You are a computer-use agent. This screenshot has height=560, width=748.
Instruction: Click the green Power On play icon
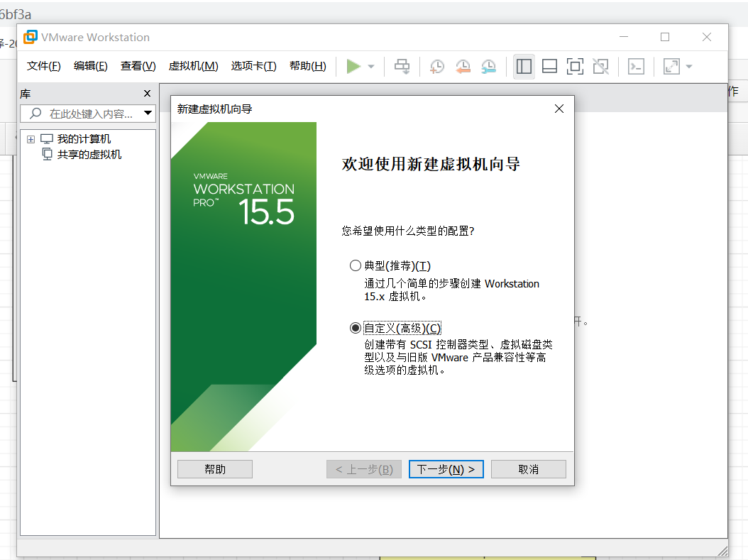click(x=353, y=66)
